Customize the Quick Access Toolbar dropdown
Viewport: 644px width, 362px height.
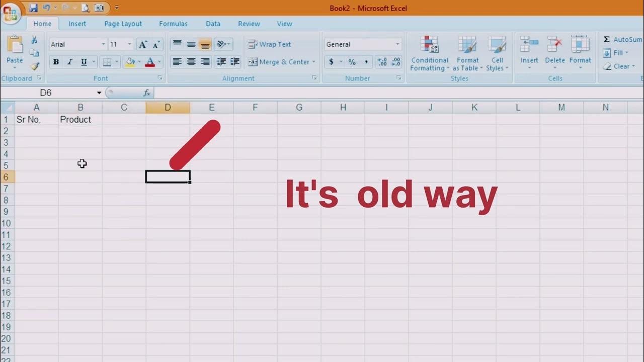(117, 8)
